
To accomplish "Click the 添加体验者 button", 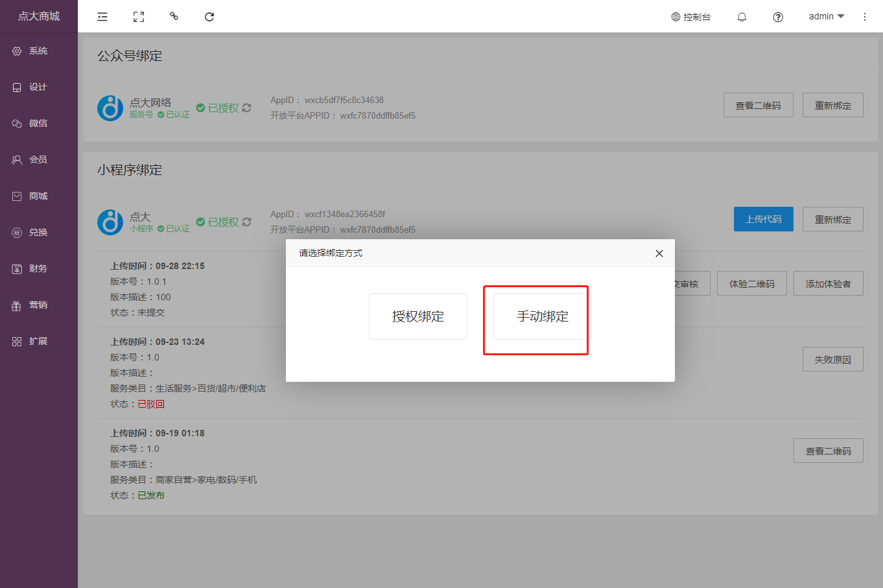I will click(x=829, y=283).
